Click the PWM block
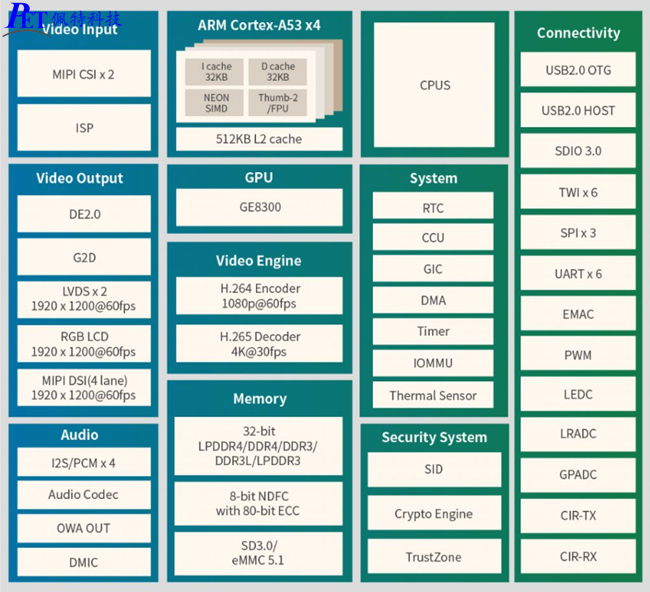650x592 pixels. click(x=578, y=354)
